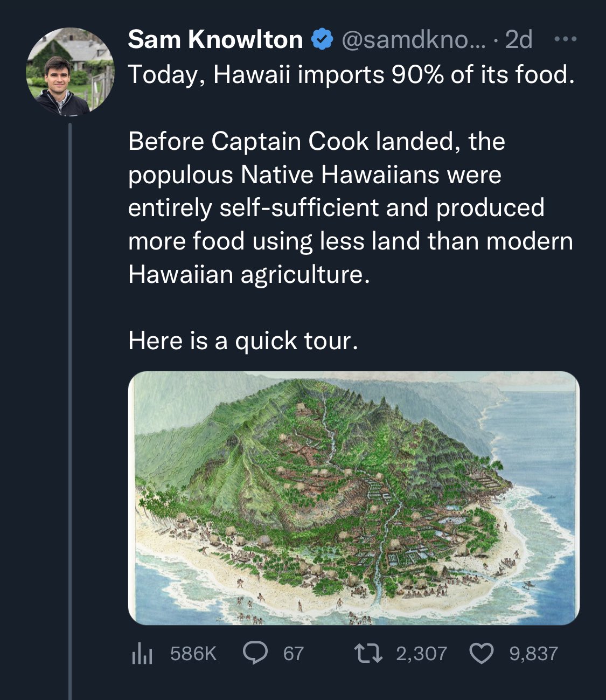Click the 9,837 likes count

533,654
